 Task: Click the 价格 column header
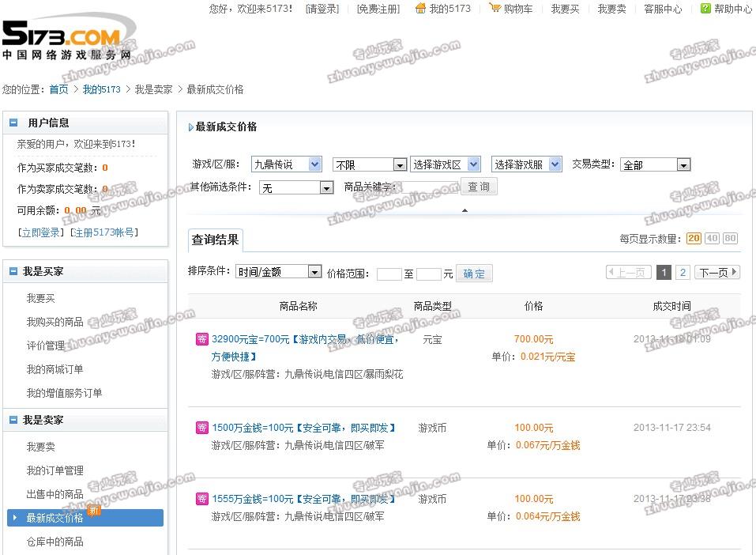coord(533,306)
